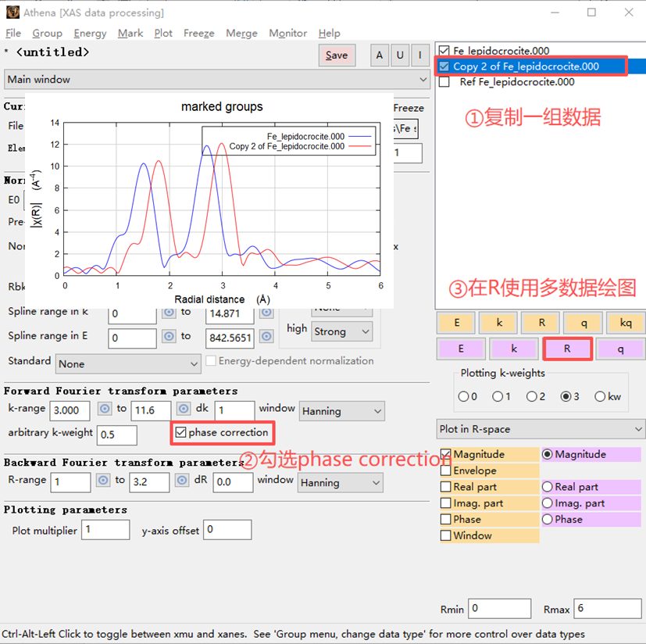Image resolution: width=646 pixels, height=644 pixels.
Task: Click pluck icon after k-range 3.000 field
Action: 105,409
